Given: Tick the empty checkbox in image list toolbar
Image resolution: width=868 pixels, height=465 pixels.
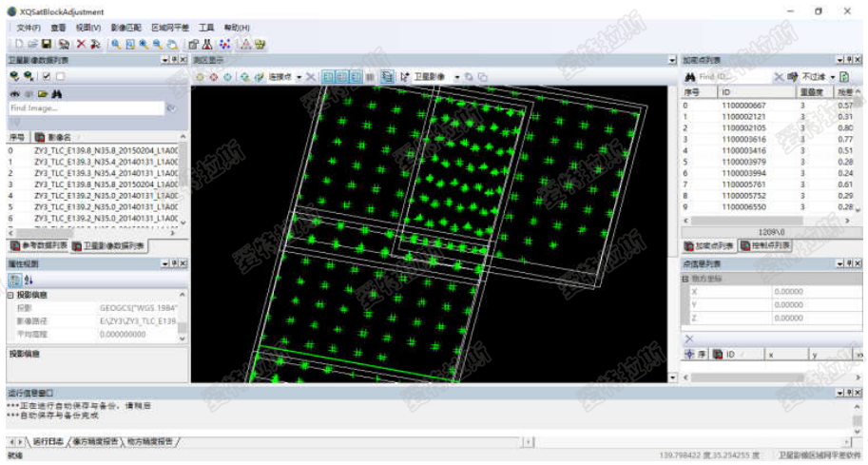Looking at the screenshot, I should tap(60, 76).
